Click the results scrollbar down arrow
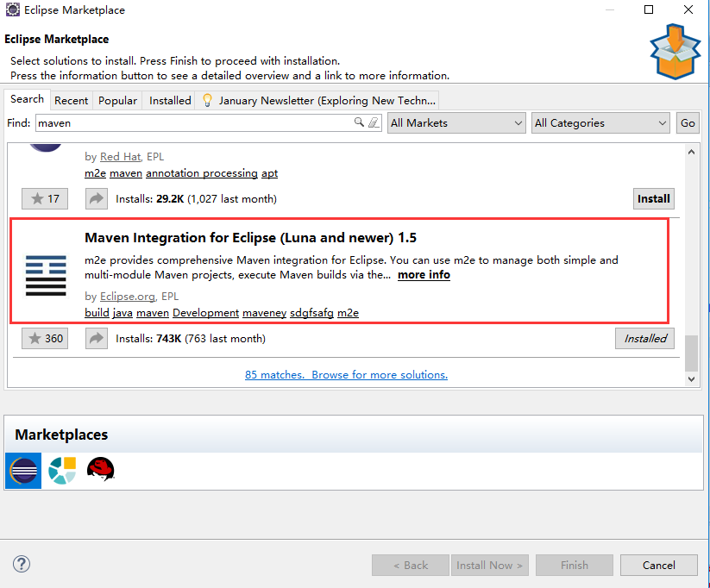 pos(691,378)
